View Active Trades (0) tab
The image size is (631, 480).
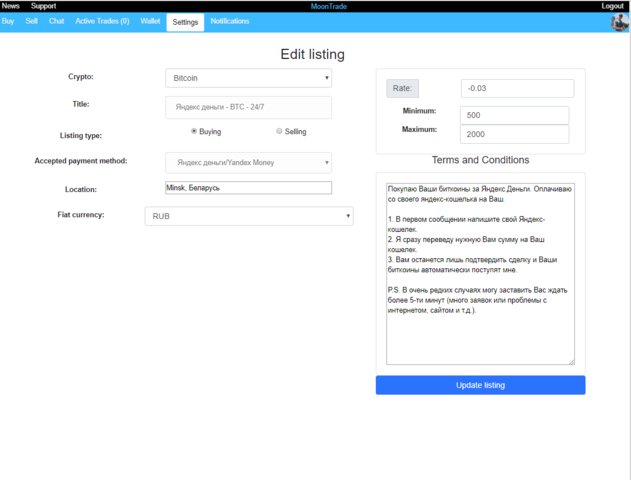[x=102, y=21]
